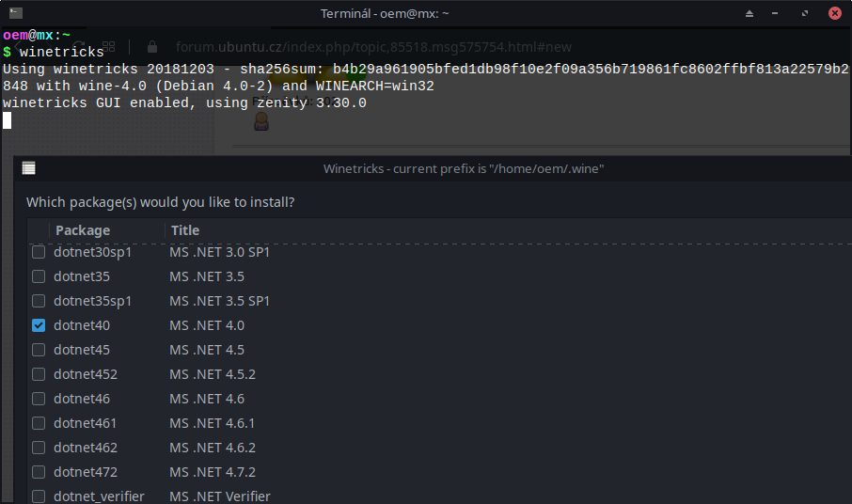Click the dotnet472 package name
Image resolution: width=852 pixels, height=504 pixels.
[x=86, y=472]
